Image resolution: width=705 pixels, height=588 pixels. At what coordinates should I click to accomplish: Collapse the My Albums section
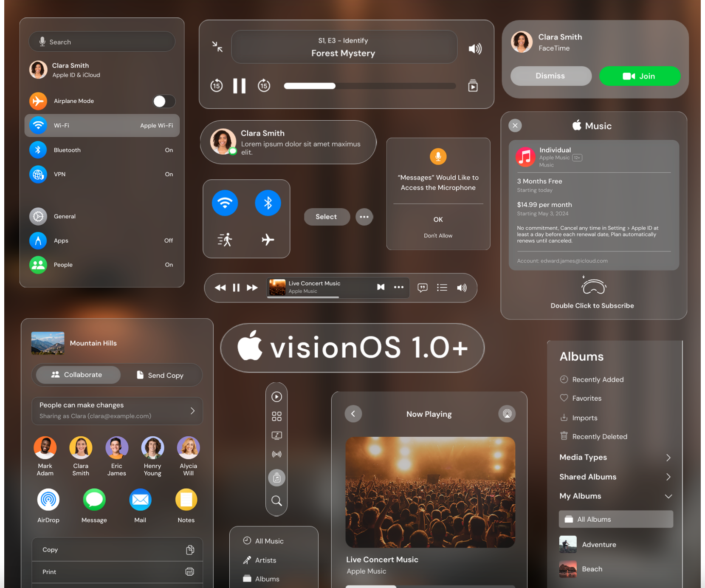click(668, 496)
